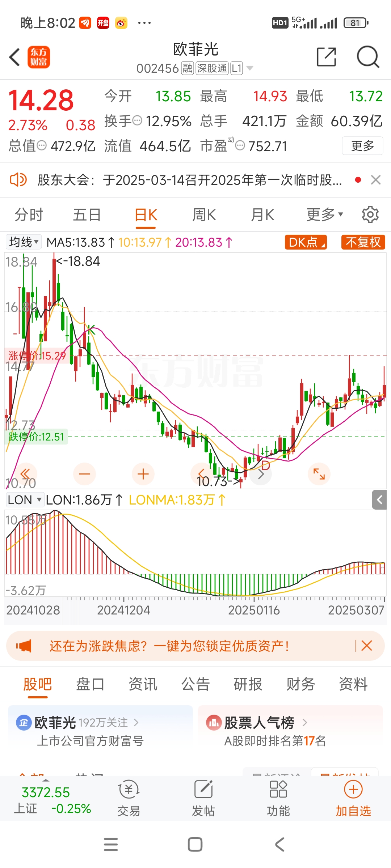Open the 均线 indicator dropdown

pyautogui.click(x=24, y=242)
